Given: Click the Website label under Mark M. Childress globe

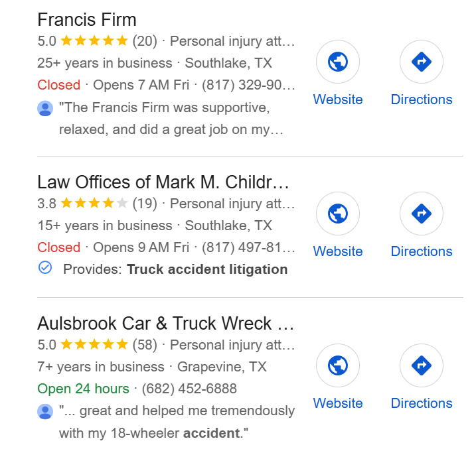Looking at the screenshot, I should tap(338, 251).
